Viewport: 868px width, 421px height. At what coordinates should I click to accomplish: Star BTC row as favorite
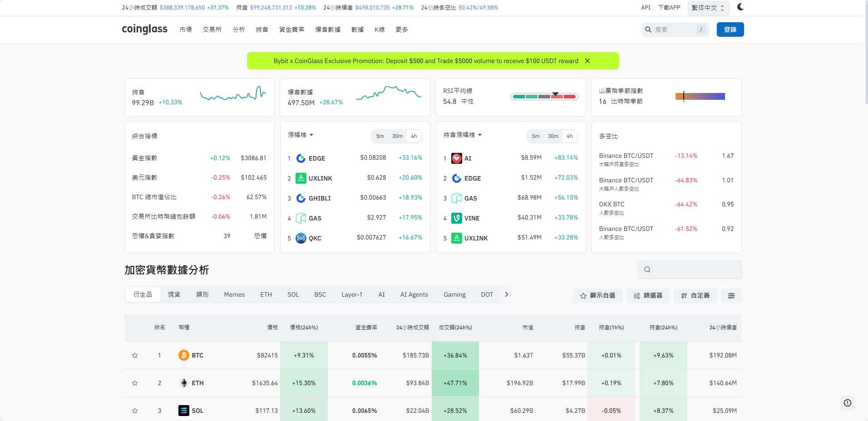point(135,356)
